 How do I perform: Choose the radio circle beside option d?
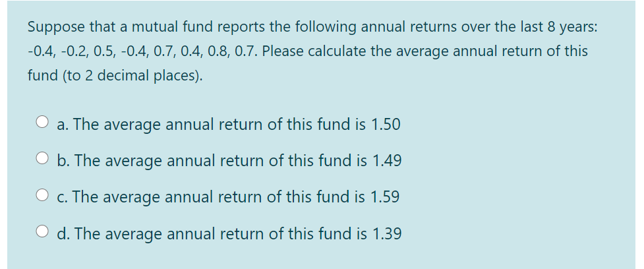(x=42, y=231)
